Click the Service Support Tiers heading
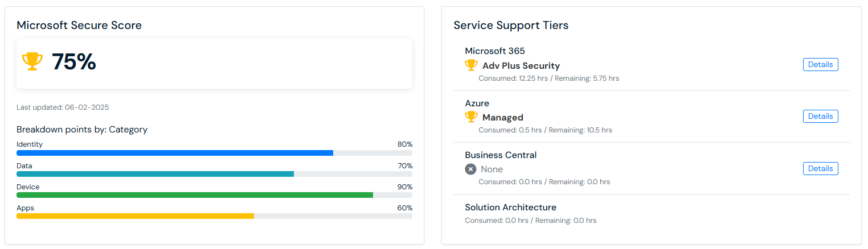The width and height of the screenshot is (868, 249). (x=511, y=25)
